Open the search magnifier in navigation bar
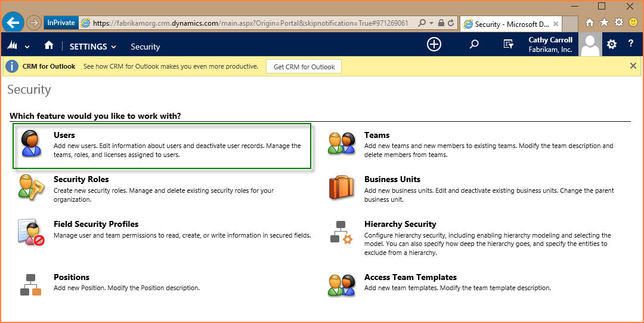Image resolution: width=644 pixels, height=323 pixels. coord(474,44)
